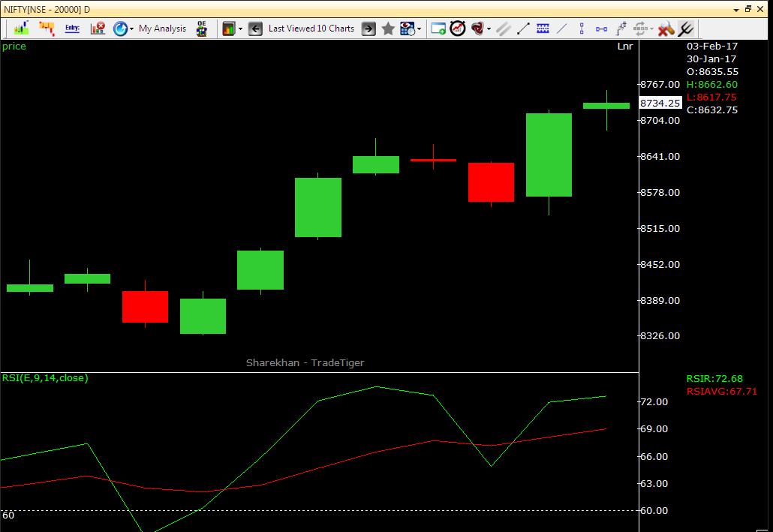Click the OE order entry icon

200,28
